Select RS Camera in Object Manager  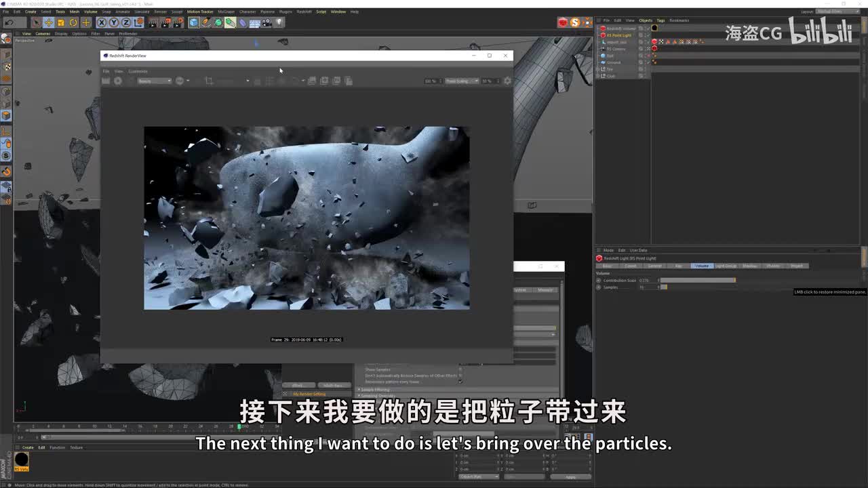point(616,49)
